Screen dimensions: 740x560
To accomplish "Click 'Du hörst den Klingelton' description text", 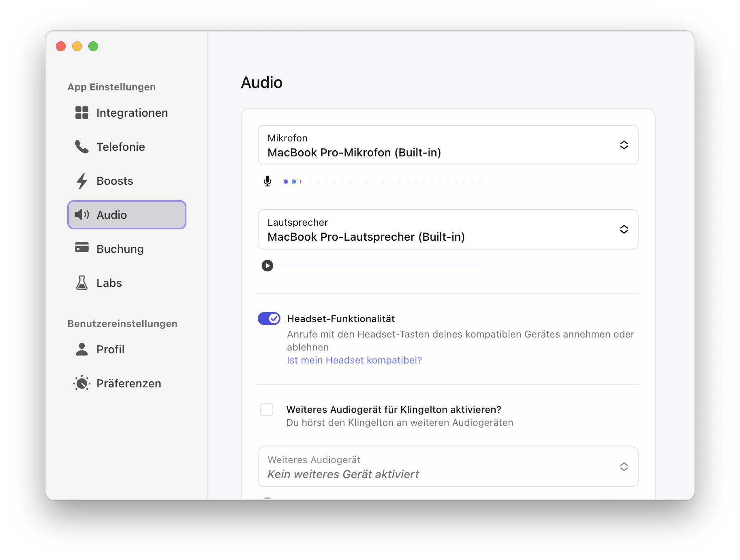I will click(x=400, y=423).
